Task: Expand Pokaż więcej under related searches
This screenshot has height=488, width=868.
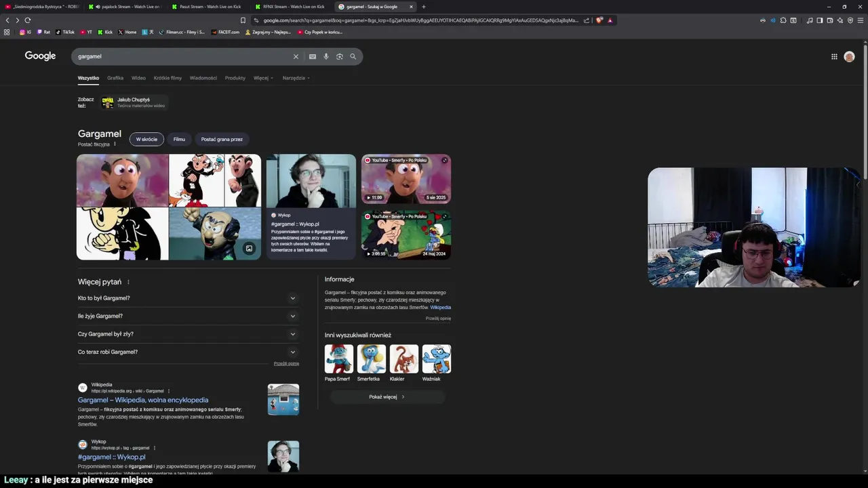Action: pos(387,397)
